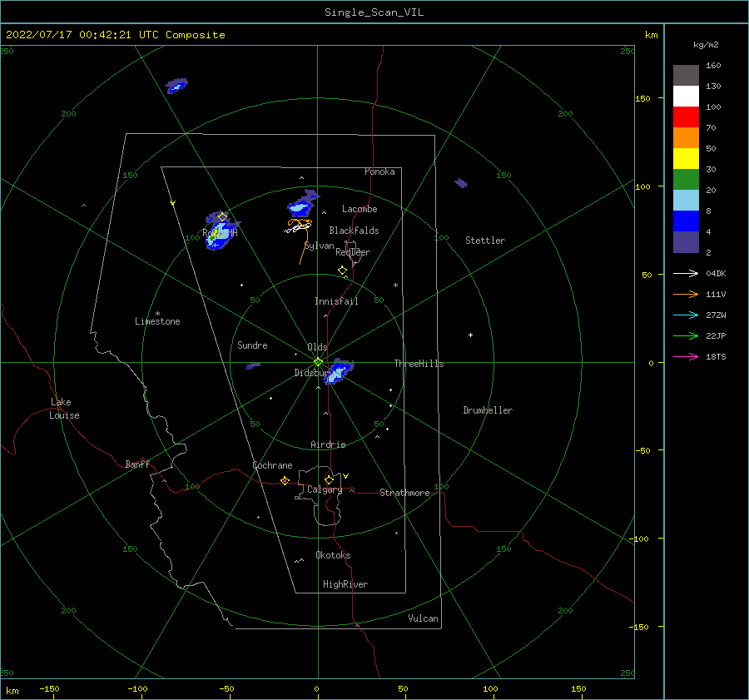
Task: Click the Blackfalds label
Action: click(354, 231)
